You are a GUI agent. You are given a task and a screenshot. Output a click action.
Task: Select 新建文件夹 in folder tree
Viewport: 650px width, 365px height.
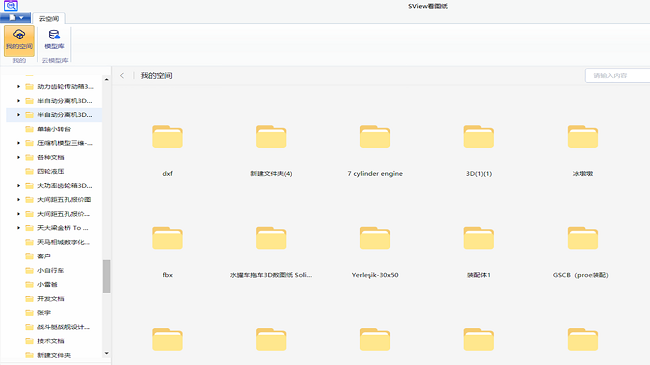tap(54, 355)
